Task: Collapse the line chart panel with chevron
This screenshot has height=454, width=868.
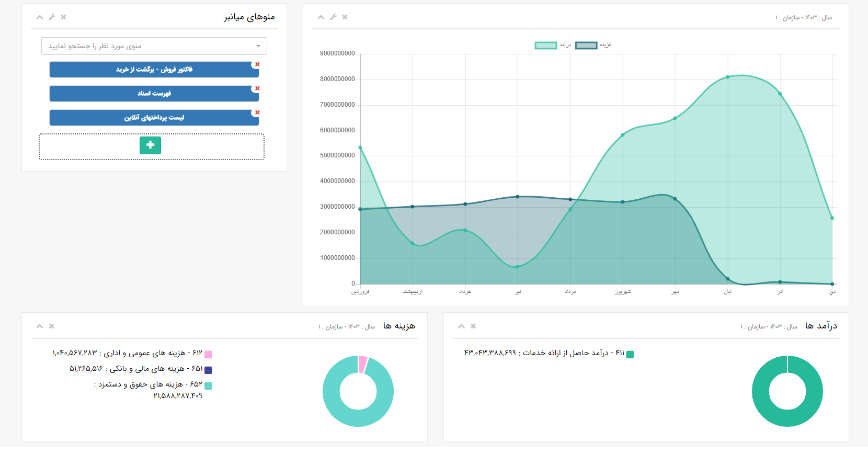Action: pos(321,17)
